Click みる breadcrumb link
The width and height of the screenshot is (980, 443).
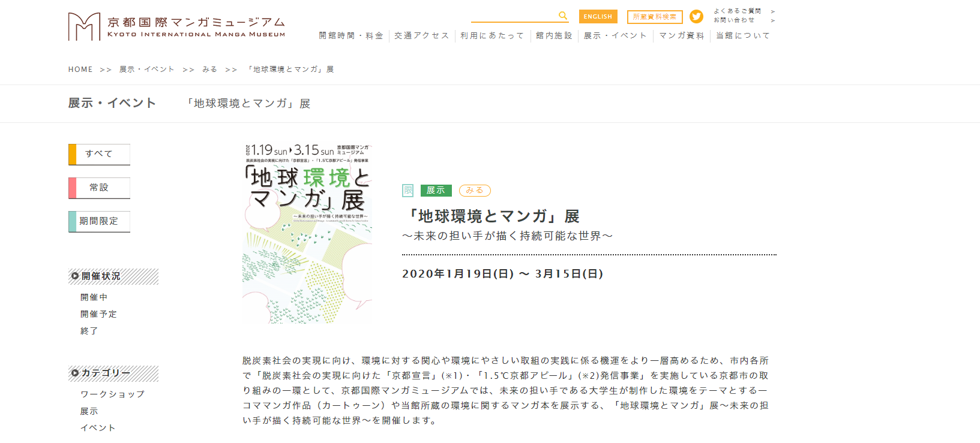[x=209, y=70]
